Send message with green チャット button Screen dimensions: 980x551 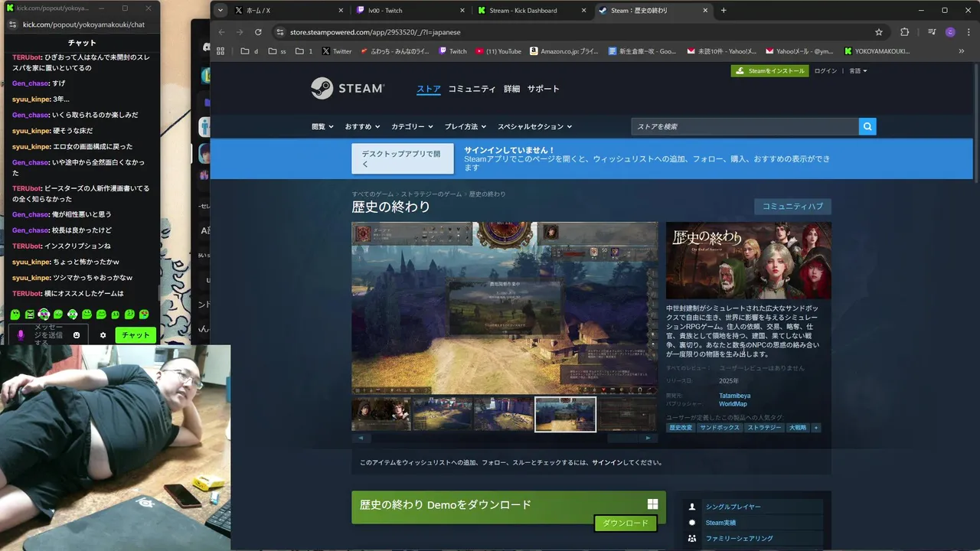click(x=136, y=335)
